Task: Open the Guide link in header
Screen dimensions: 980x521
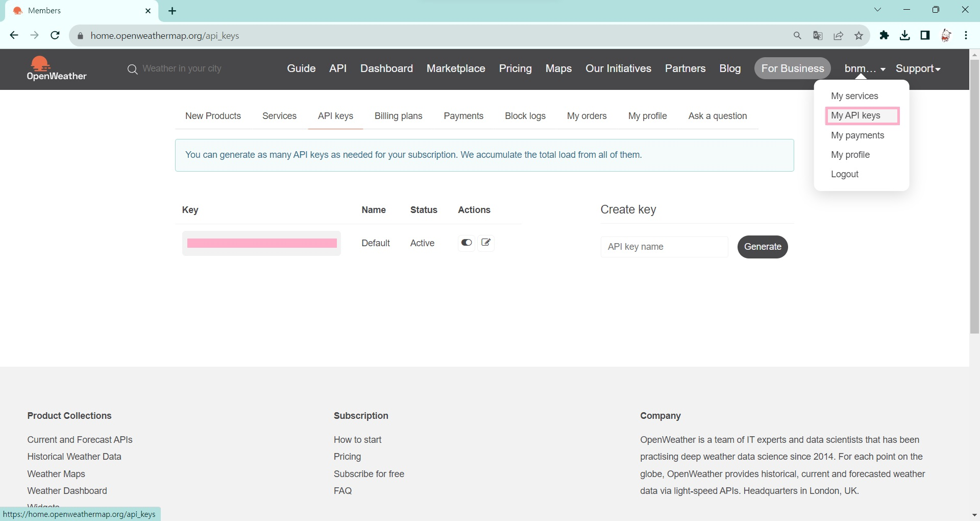Action: (301, 68)
